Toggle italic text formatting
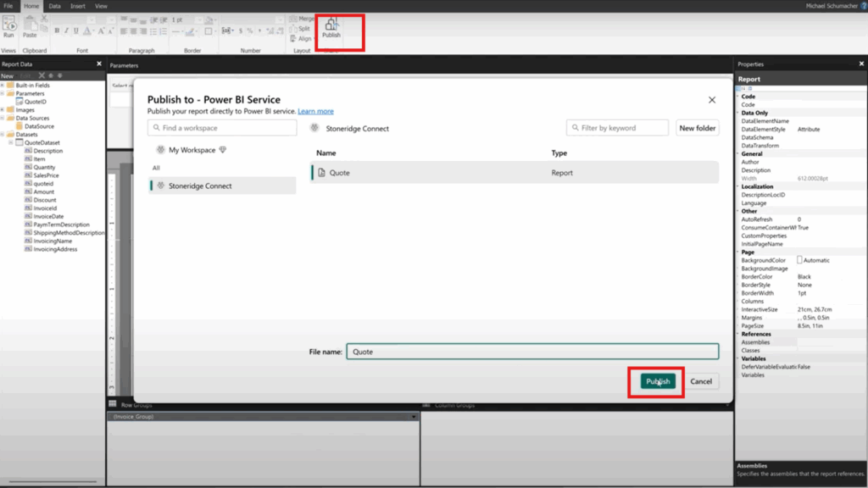868x488 pixels. coord(67,30)
